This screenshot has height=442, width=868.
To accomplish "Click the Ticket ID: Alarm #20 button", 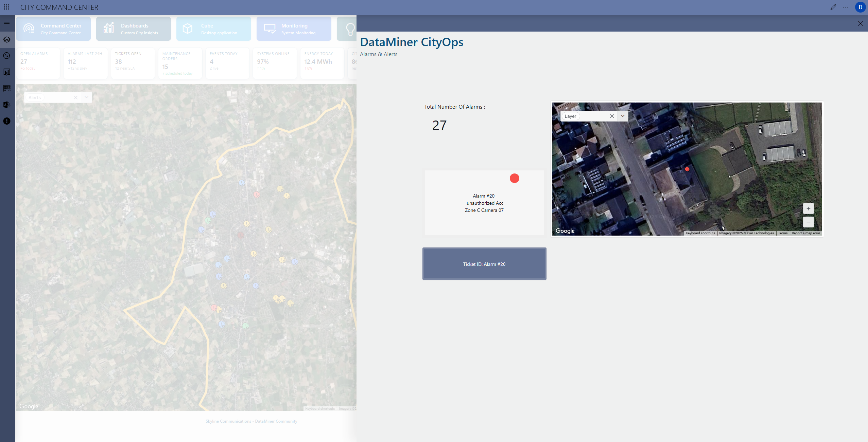I will [x=484, y=264].
